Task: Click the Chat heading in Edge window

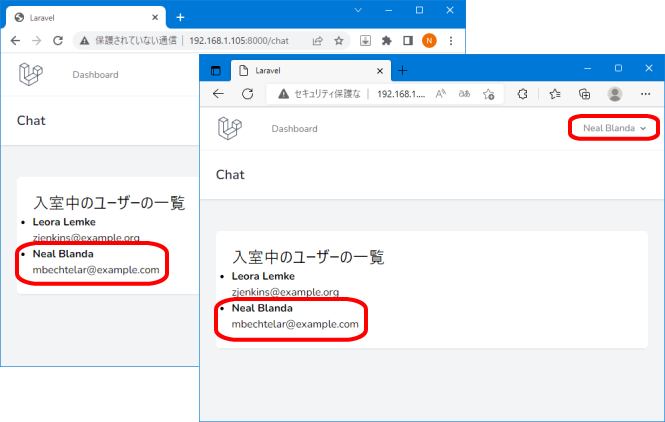Action: pos(230,175)
